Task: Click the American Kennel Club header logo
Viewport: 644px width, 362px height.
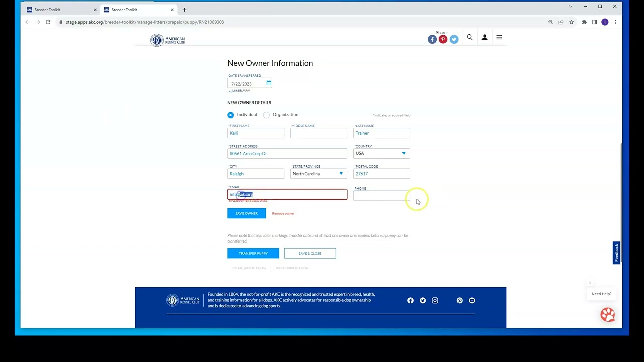Action: click(x=168, y=40)
